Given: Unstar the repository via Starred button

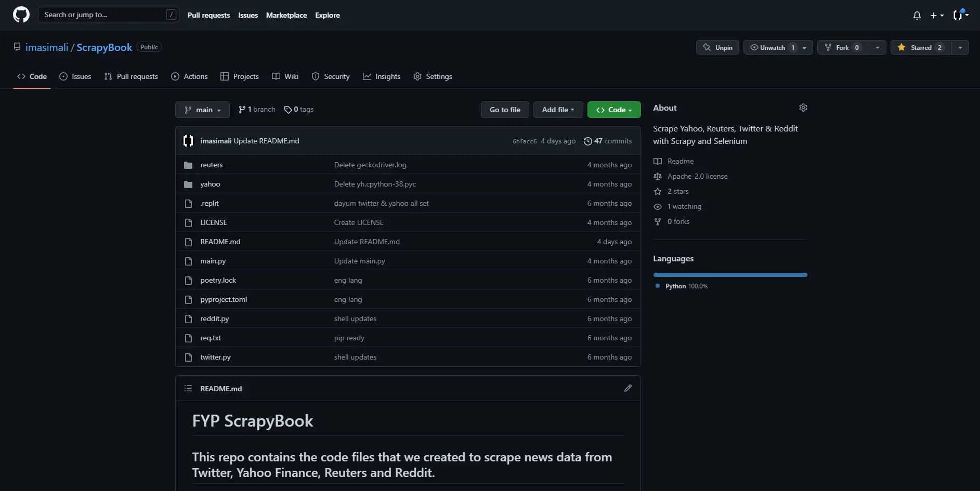Looking at the screenshot, I should 921,47.
